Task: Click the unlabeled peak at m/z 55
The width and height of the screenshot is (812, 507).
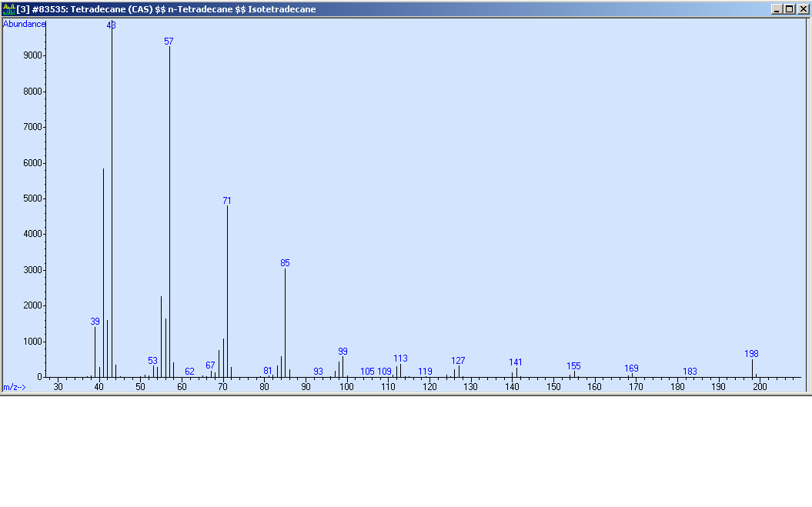Action: tap(161, 337)
